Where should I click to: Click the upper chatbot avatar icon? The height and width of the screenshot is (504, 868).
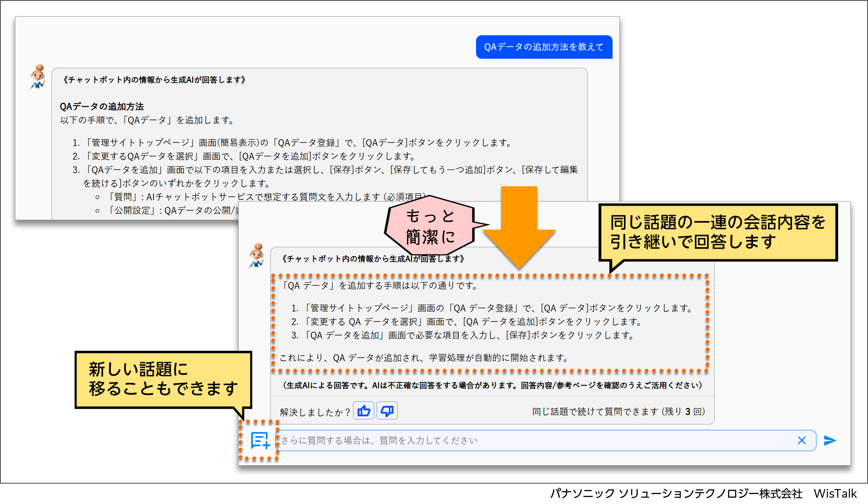click(38, 77)
